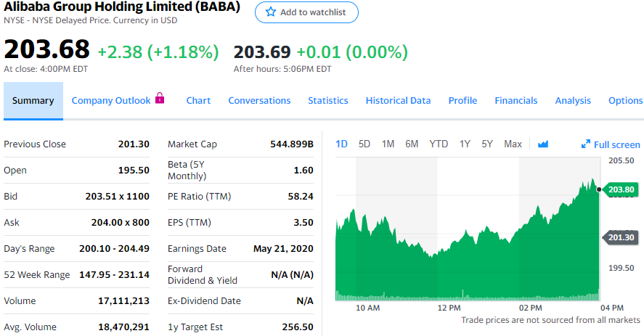Click the lock icon beside Company Outlook
Viewport: 644px width, 336px height.
(160, 99)
